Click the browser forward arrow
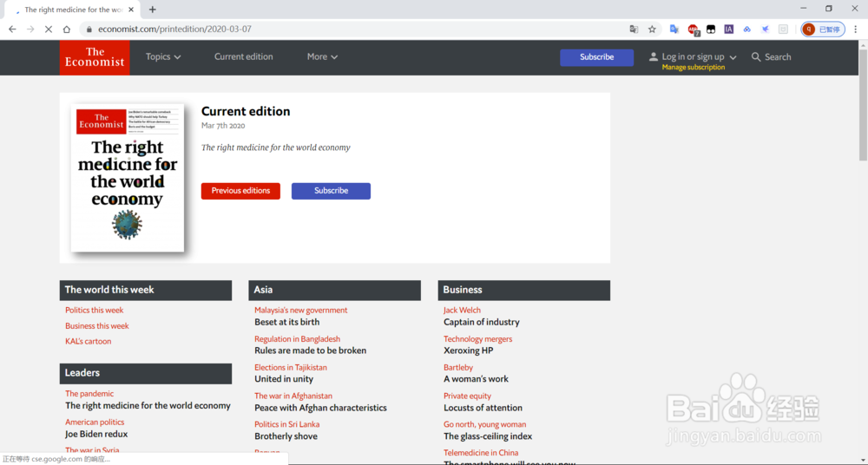This screenshot has width=868, height=465. coord(30,29)
